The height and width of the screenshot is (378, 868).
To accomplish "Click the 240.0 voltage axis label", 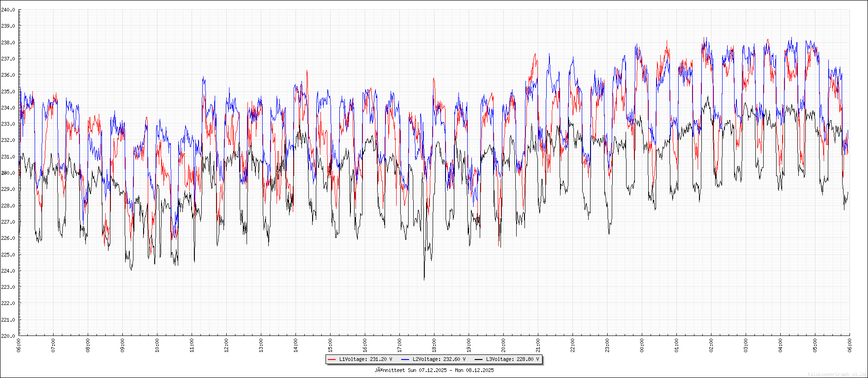I will tap(8, 10).
